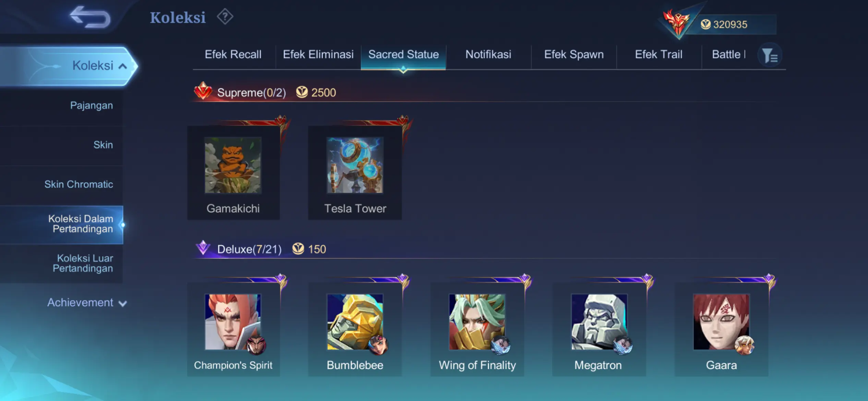Expand the Achievement sidebar section
This screenshot has height=401, width=868.
(87, 303)
